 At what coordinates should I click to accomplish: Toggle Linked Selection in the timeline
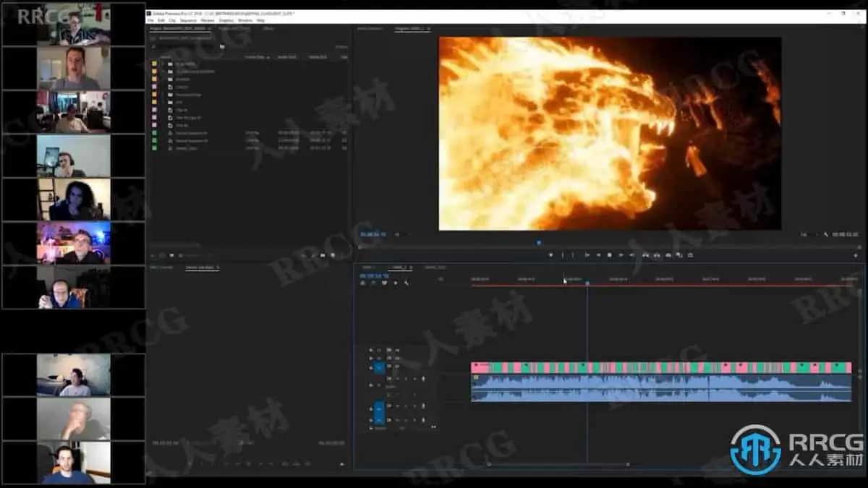(x=384, y=283)
